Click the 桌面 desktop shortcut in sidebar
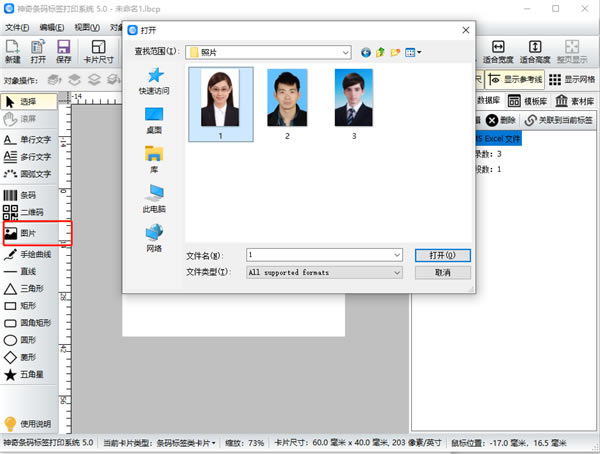 point(154,120)
